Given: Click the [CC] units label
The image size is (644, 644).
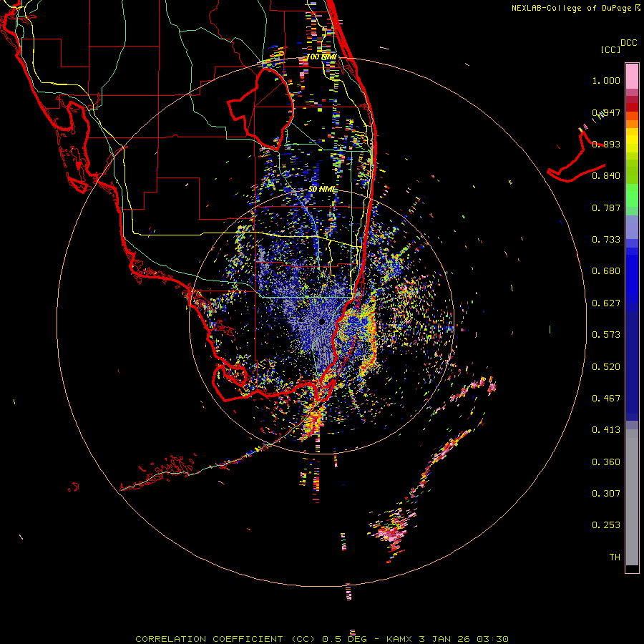Looking at the screenshot, I should (610, 49).
